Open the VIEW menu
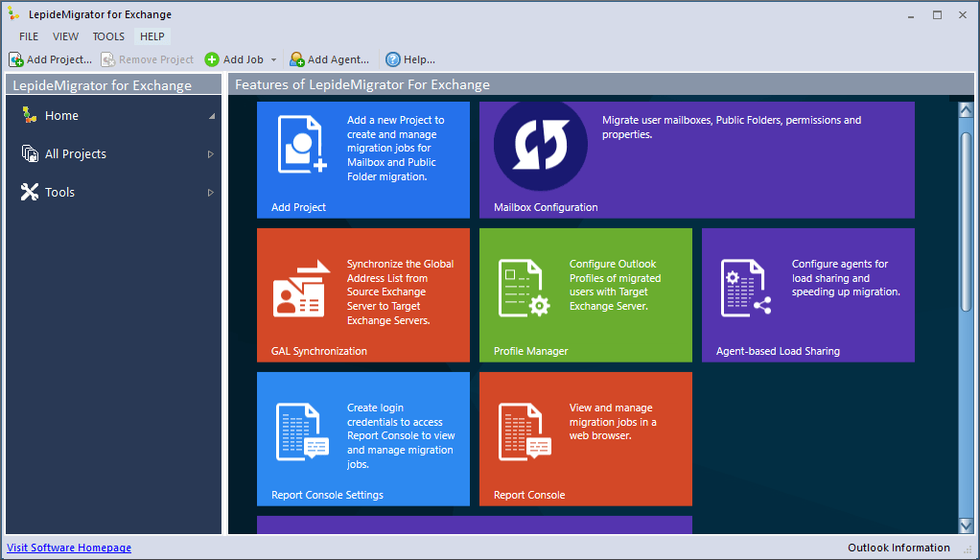 pos(65,36)
